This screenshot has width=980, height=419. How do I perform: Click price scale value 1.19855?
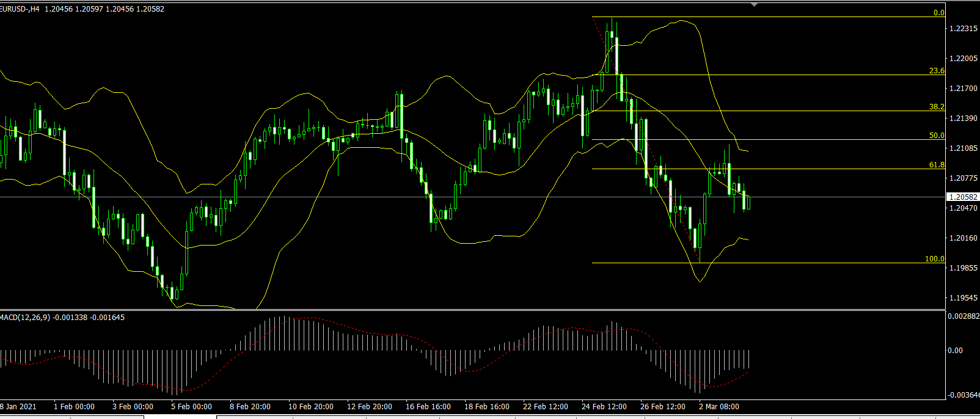pyautogui.click(x=964, y=268)
